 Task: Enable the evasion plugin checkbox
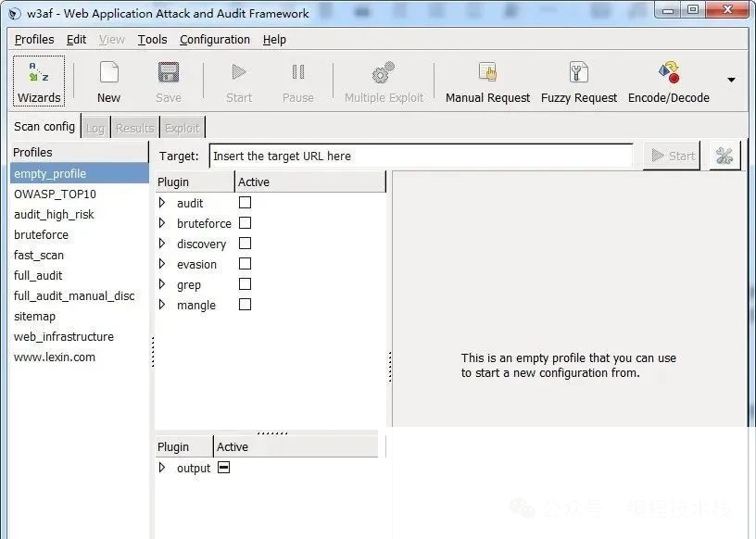click(245, 264)
